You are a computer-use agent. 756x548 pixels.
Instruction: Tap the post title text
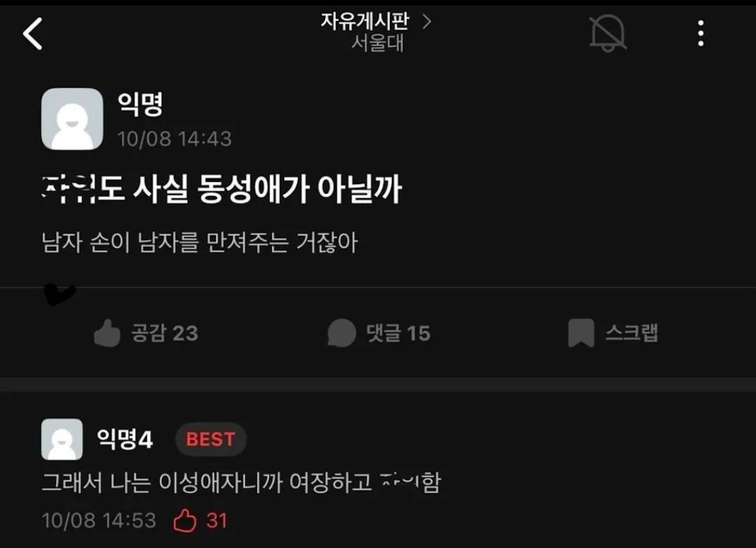(222, 188)
